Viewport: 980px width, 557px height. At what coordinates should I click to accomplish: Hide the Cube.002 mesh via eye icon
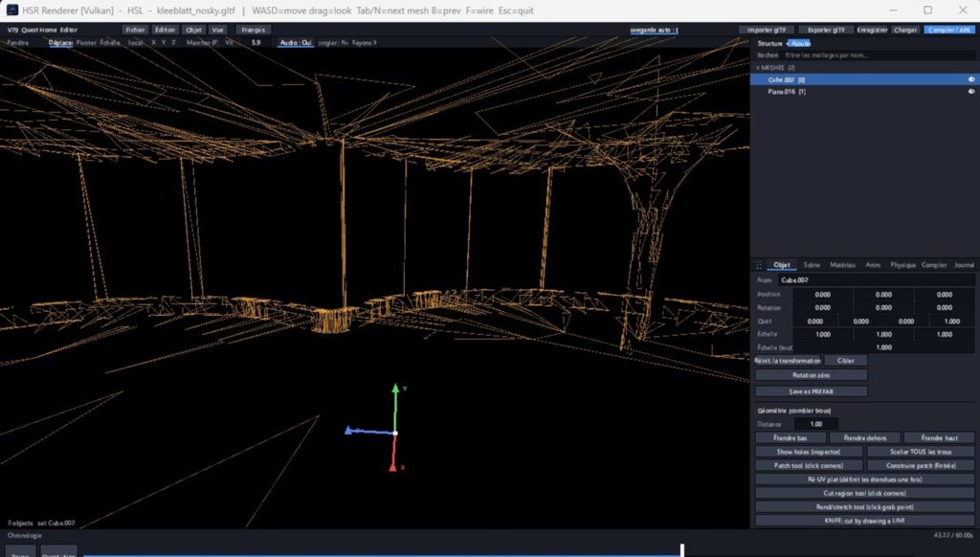(971, 79)
